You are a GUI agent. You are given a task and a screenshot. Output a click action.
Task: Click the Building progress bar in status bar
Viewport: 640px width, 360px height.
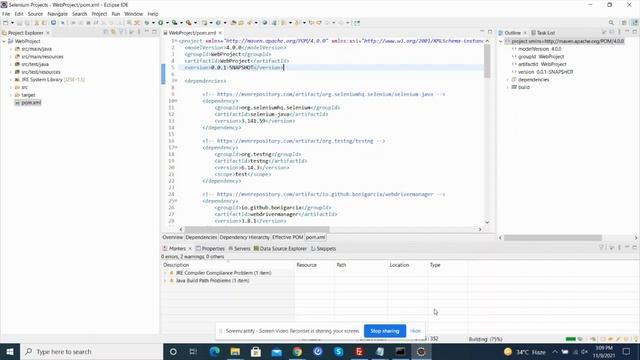pyautogui.click(x=571, y=339)
